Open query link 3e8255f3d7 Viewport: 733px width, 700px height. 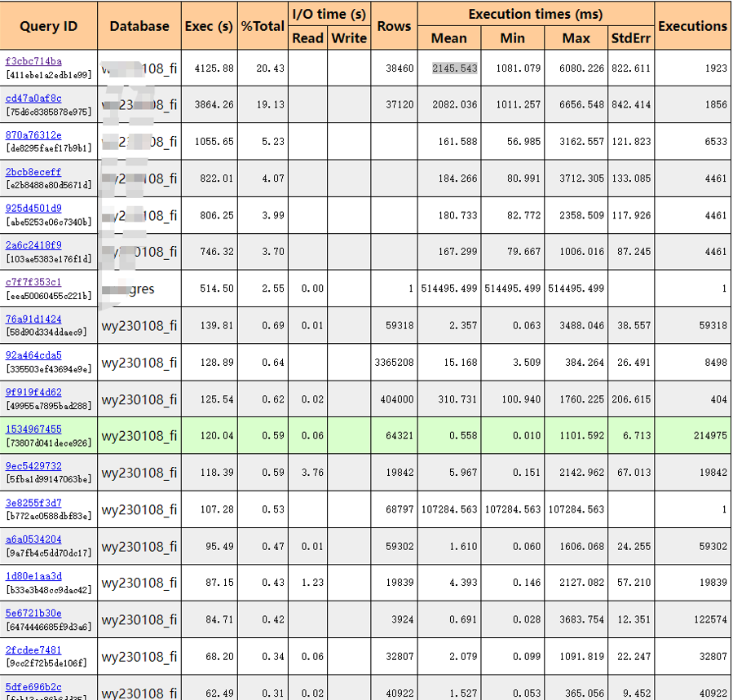(33, 504)
